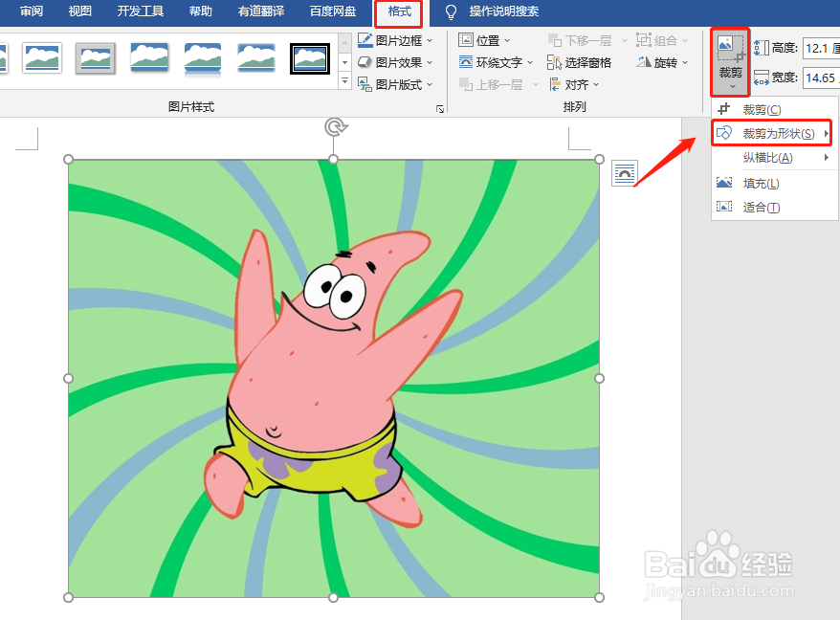The image size is (840, 620).
Task: Apply the soft-edge picture style thumbnail
Action: pyautogui.click(x=256, y=57)
